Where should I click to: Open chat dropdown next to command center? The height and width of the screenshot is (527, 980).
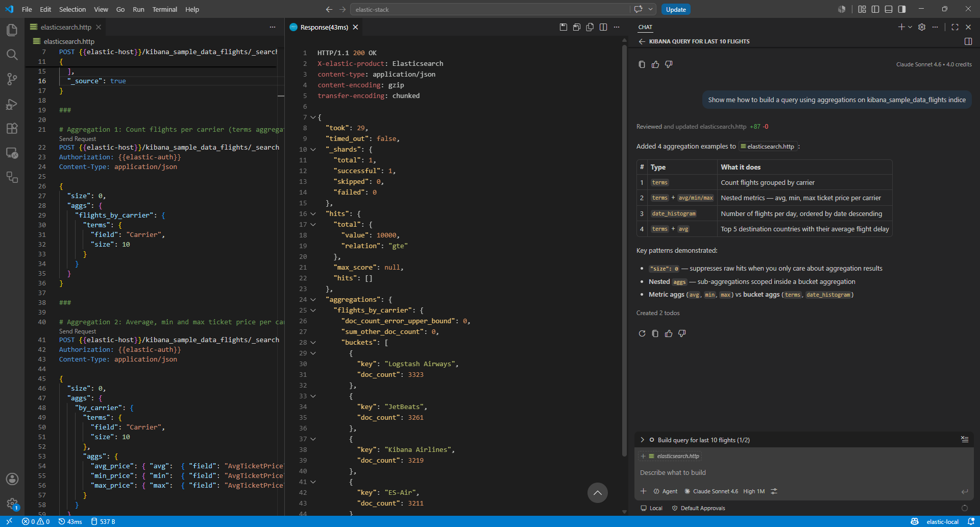pos(650,9)
